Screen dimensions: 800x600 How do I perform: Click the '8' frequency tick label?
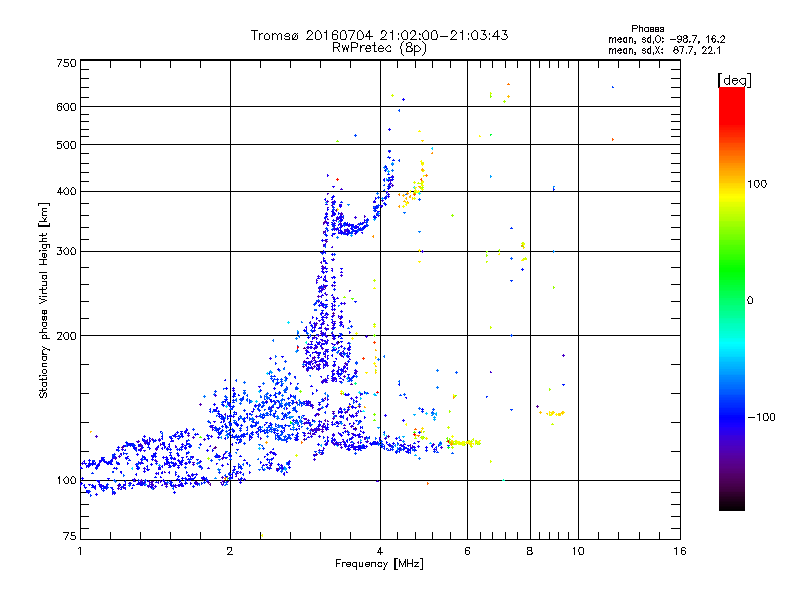(530, 551)
